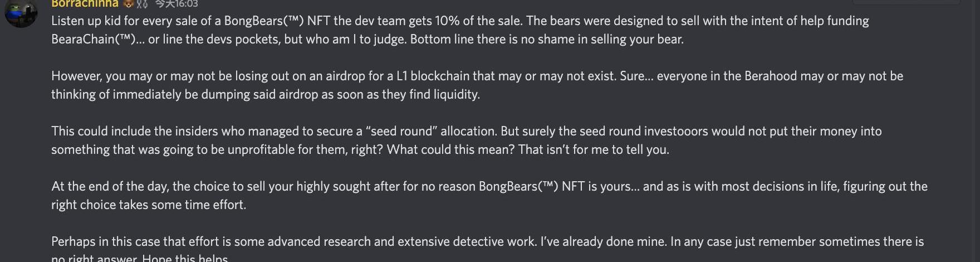Click the second badge icon after the bear
Viewport: 980px width, 262px height.
point(142,3)
